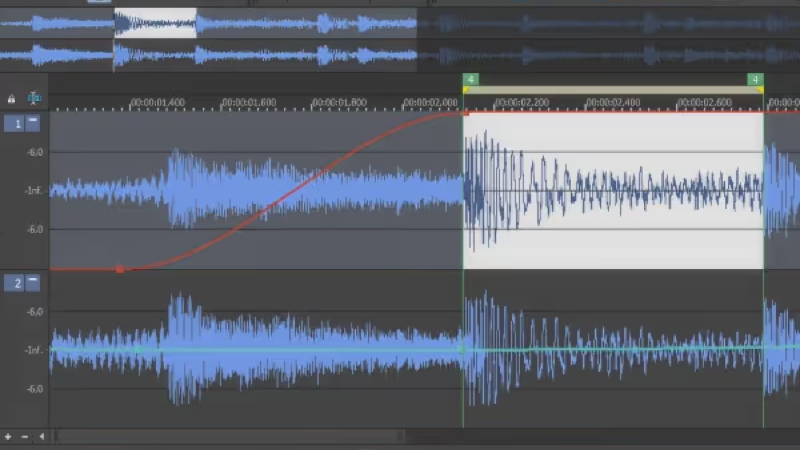Click the 00:00:01.400 ruler time label
Screen dimensions: 800x450
click(x=157, y=103)
